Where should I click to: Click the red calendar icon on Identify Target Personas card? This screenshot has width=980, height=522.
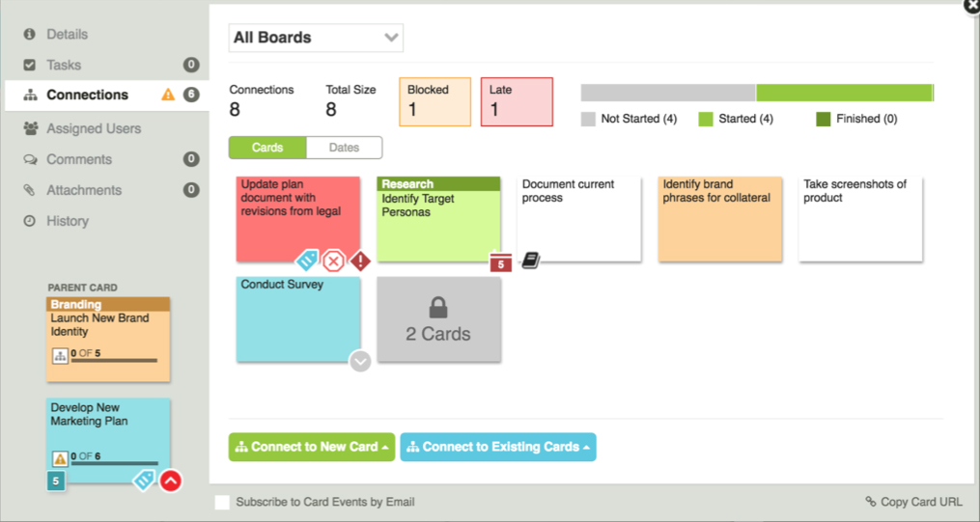pyautogui.click(x=501, y=261)
